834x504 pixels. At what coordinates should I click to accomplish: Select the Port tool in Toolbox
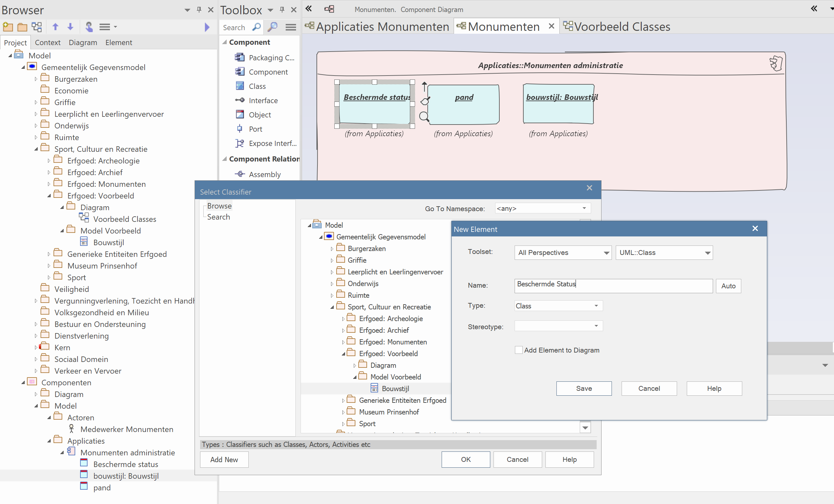click(255, 129)
